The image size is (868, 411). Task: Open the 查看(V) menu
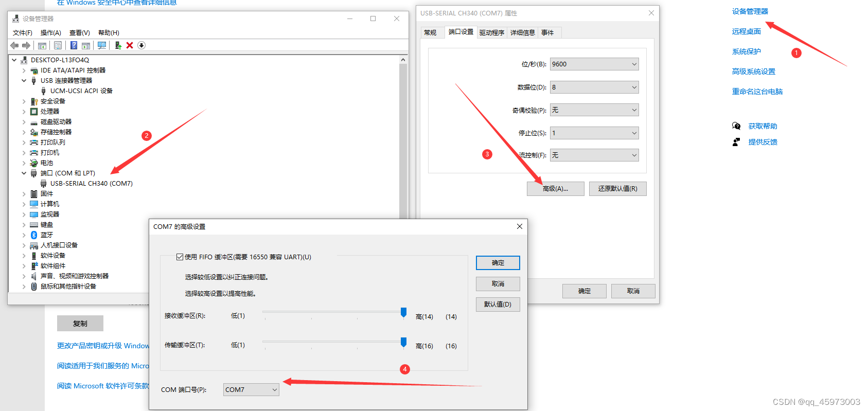tap(80, 33)
